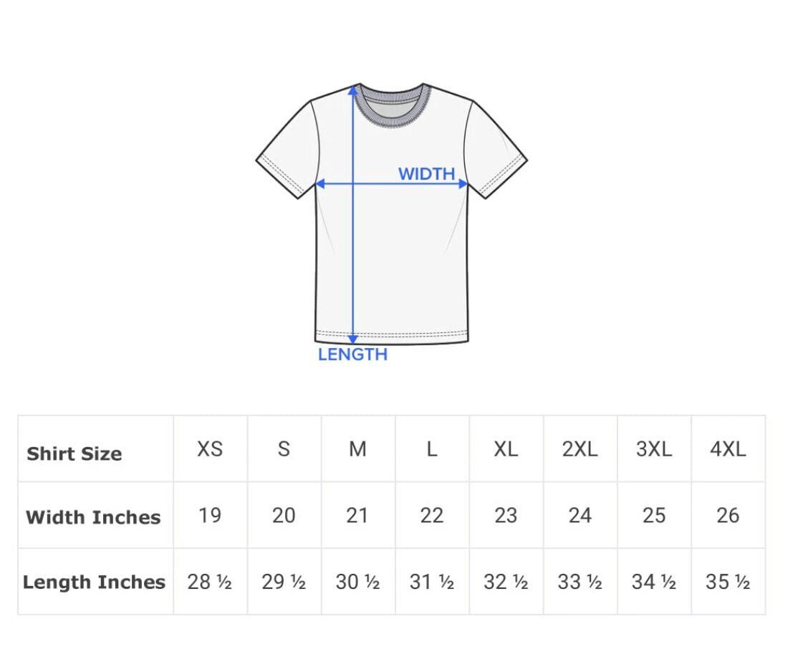This screenshot has width=788, height=672.
Task: Click the blue LENGTH label below shirt
Action: [x=352, y=354]
